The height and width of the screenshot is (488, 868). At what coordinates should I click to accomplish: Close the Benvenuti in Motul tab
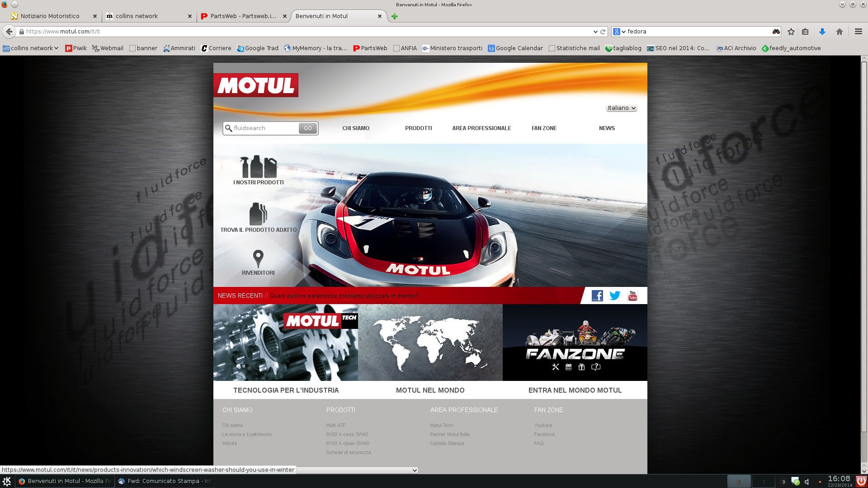click(x=380, y=16)
